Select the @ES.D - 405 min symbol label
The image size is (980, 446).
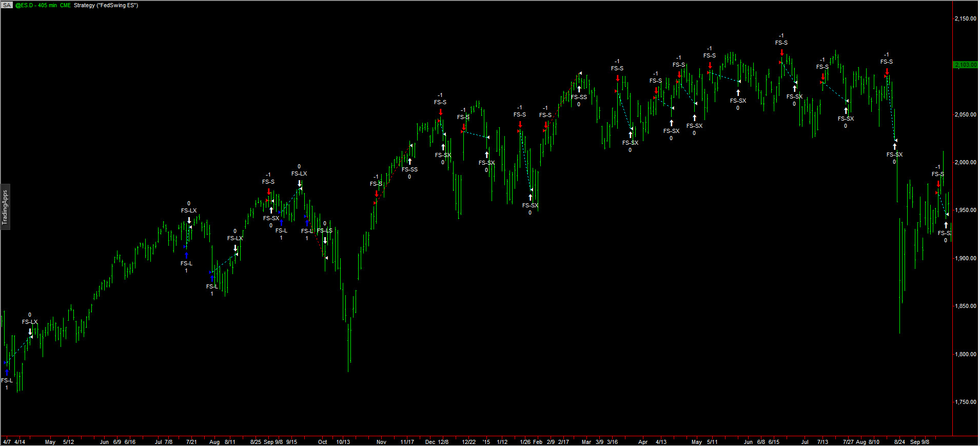coord(36,5)
